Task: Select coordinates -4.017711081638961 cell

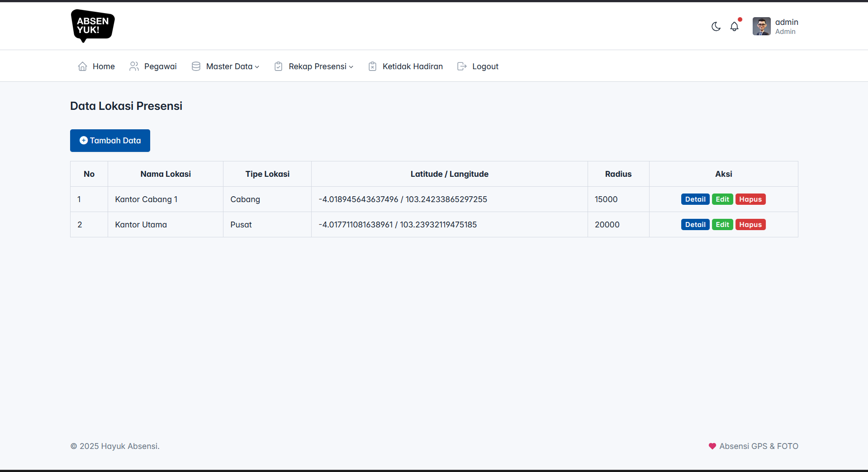Action: [x=450, y=225]
